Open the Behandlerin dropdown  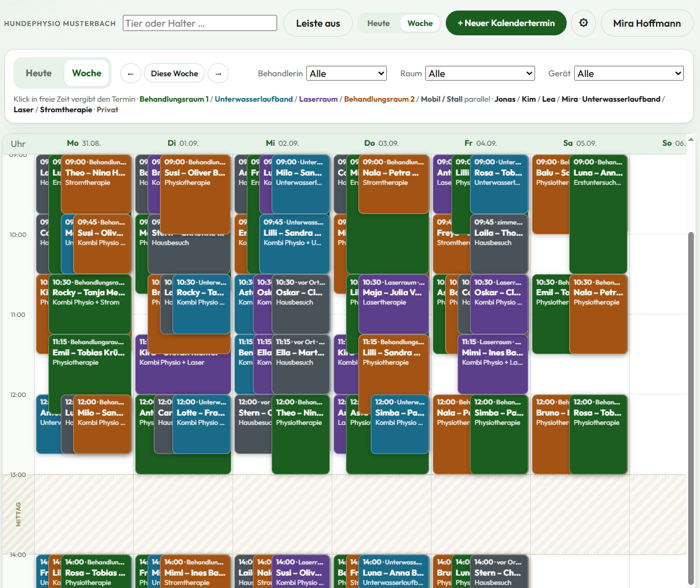click(x=347, y=73)
